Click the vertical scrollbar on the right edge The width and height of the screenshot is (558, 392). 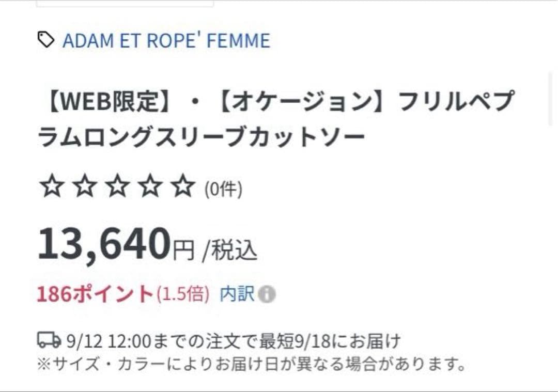[551, 99]
